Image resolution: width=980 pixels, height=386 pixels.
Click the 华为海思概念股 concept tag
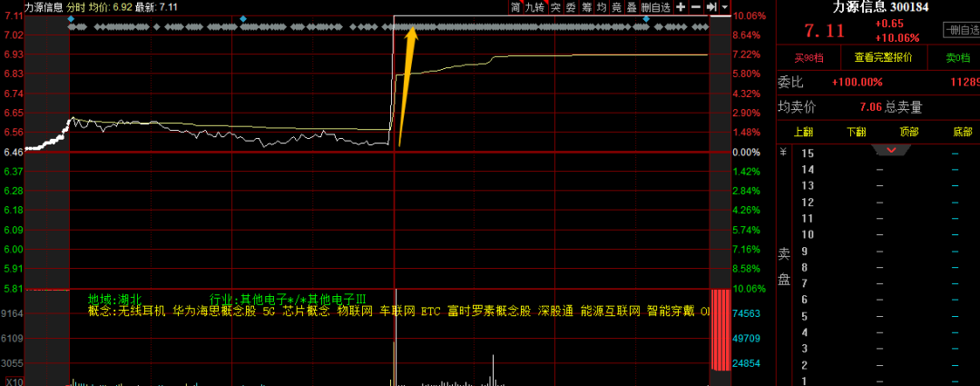click(x=214, y=311)
